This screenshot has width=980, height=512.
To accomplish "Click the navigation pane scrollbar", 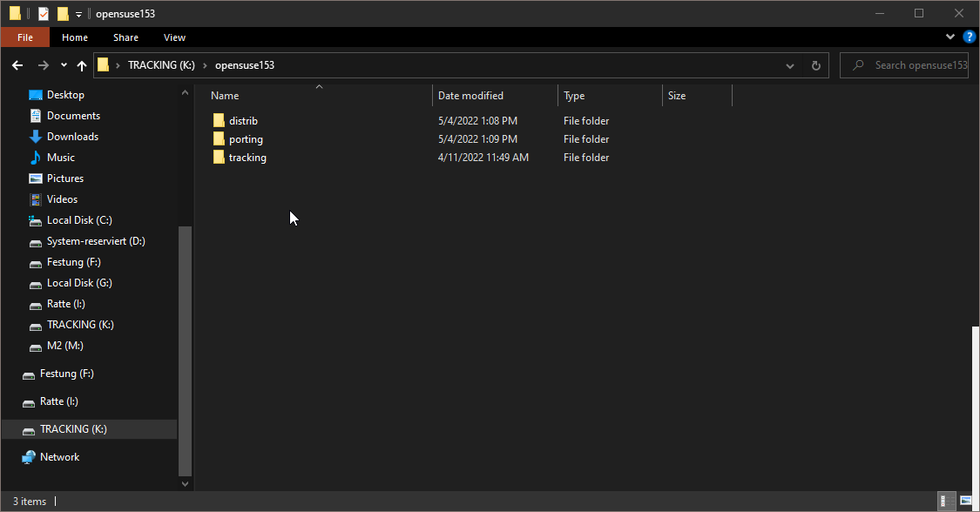I will 184,348.
